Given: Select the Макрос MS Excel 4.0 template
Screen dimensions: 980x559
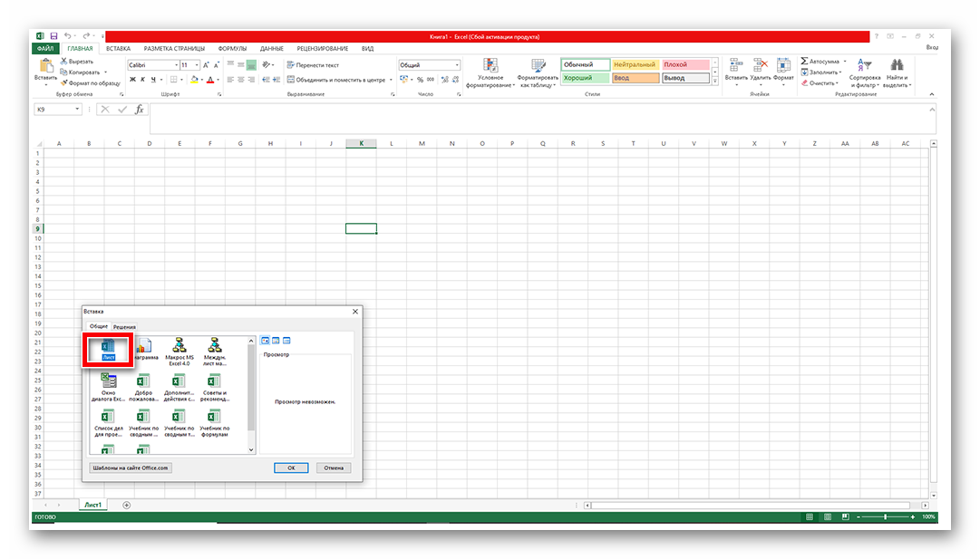Looking at the screenshot, I should [x=180, y=351].
